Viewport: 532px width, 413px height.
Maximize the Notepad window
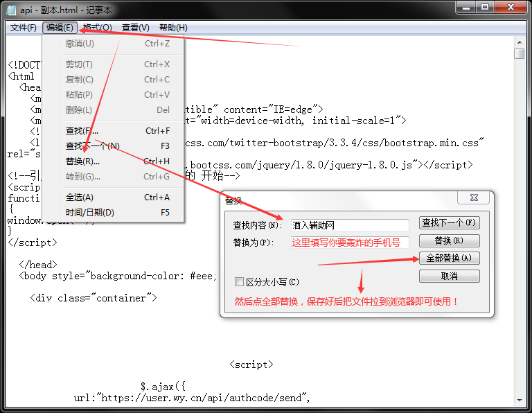coord(485,7)
